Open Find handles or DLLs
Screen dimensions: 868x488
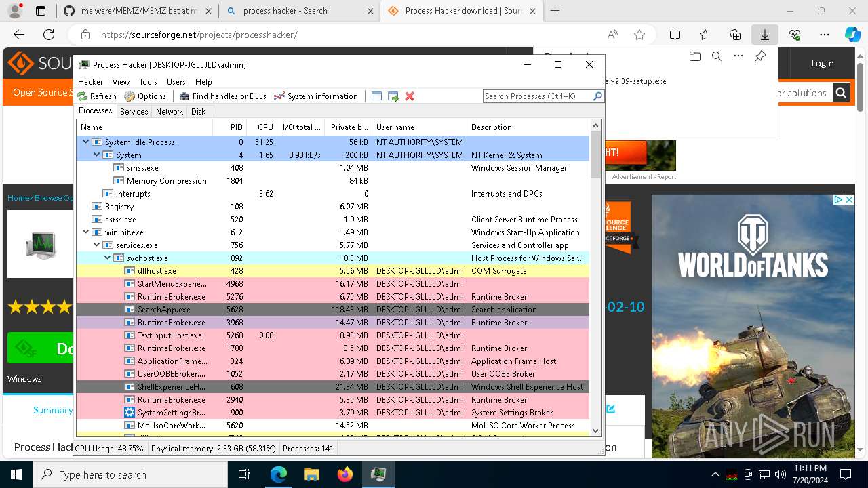(222, 96)
